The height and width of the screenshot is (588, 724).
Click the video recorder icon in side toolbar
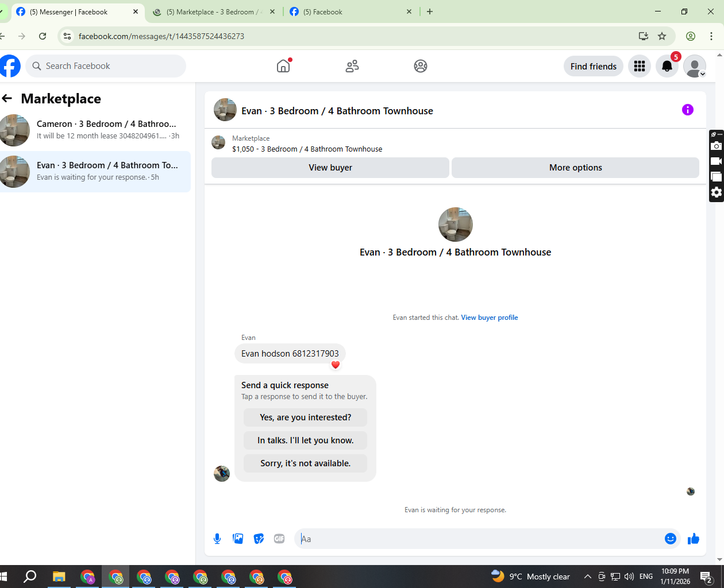[x=716, y=161]
